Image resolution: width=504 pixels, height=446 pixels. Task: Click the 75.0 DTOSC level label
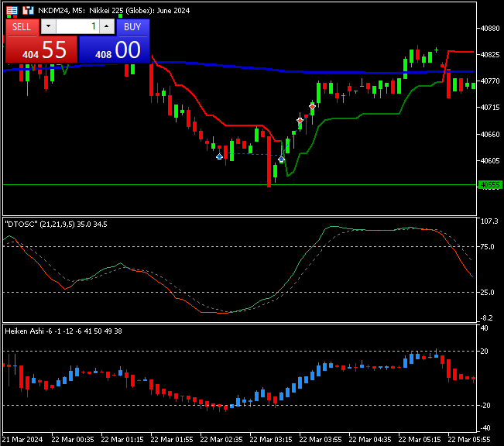click(x=487, y=247)
